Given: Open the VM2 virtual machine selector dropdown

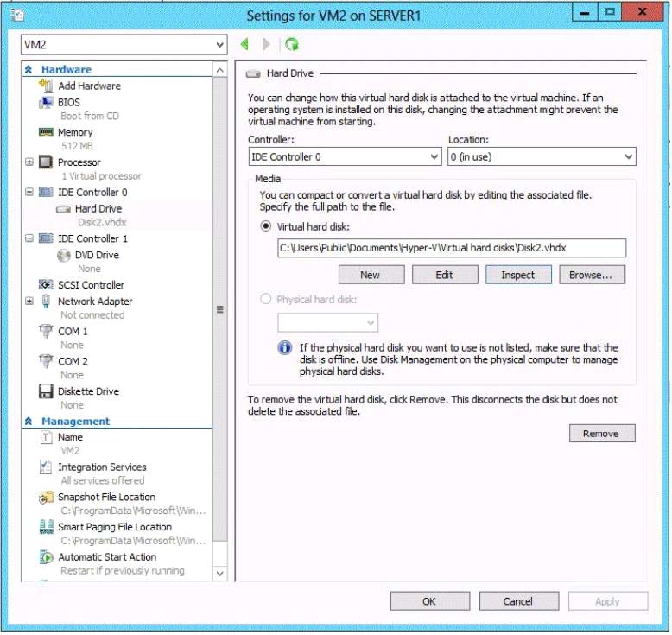Looking at the screenshot, I should tap(124, 44).
